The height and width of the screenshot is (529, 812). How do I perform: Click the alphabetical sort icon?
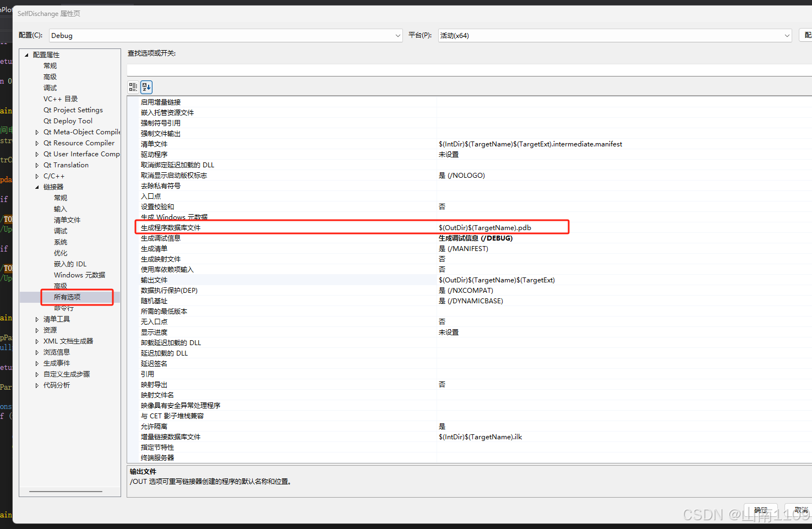tap(146, 87)
